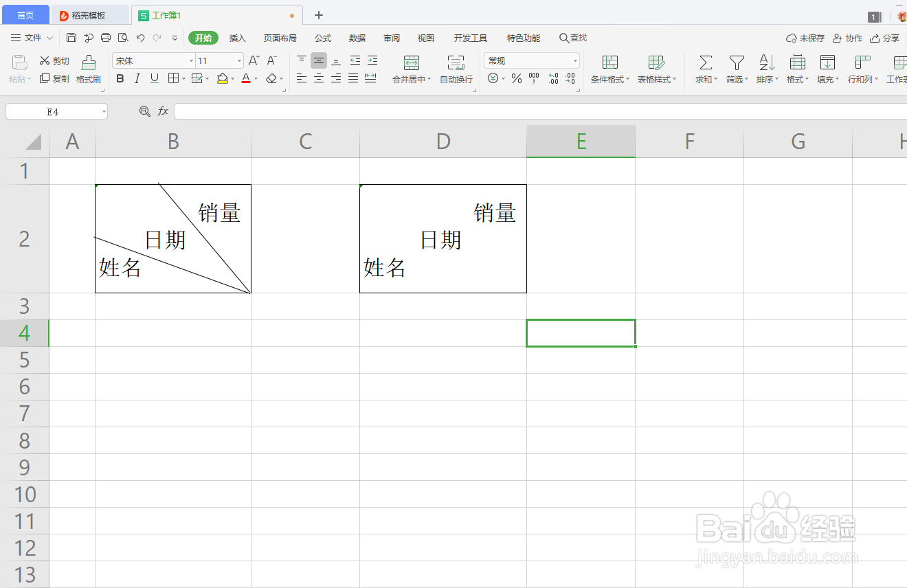Toggle underline formatting

(155, 79)
